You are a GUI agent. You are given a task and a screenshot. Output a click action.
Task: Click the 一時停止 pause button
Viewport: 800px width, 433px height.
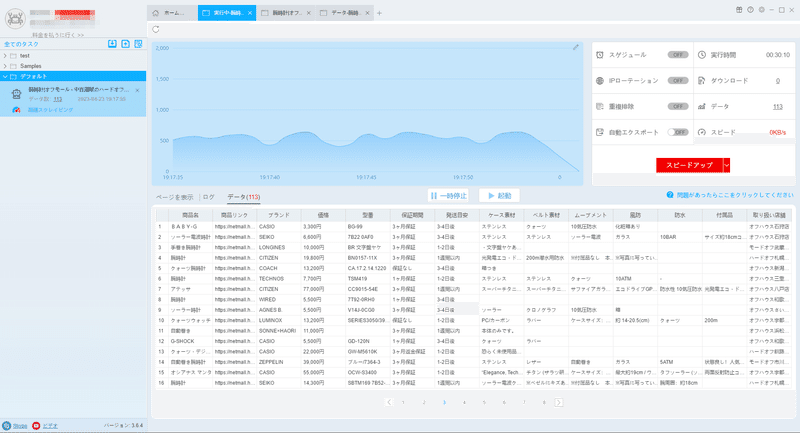(x=448, y=195)
